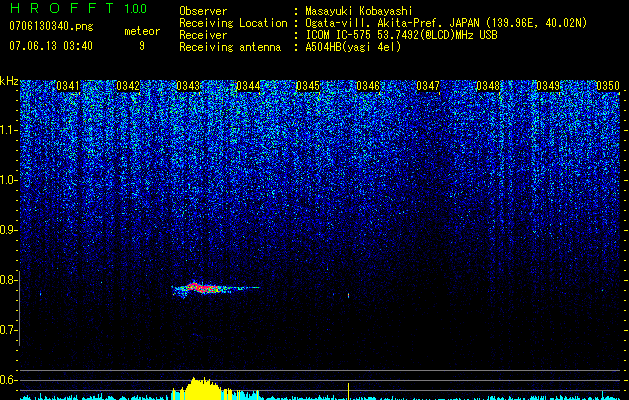Click the 0342 time marker

pyautogui.click(x=128, y=86)
